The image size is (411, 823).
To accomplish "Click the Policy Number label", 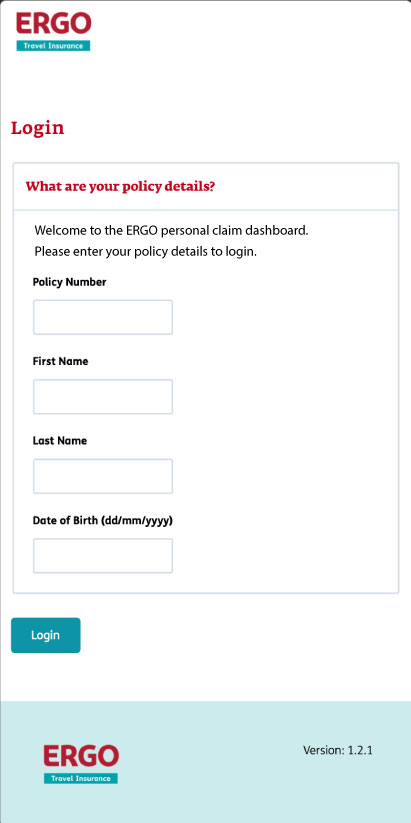I will pos(69,282).
